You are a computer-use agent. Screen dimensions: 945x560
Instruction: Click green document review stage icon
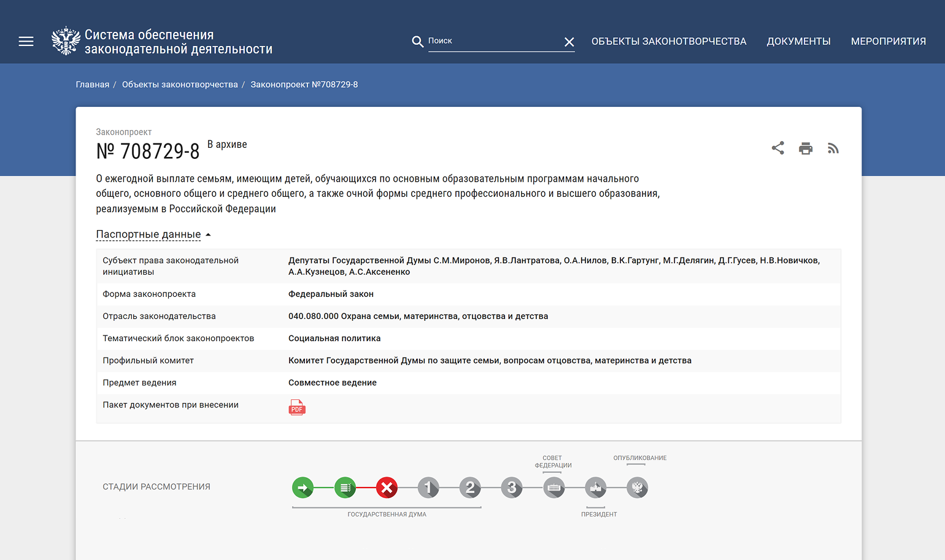tap(345, 488)
